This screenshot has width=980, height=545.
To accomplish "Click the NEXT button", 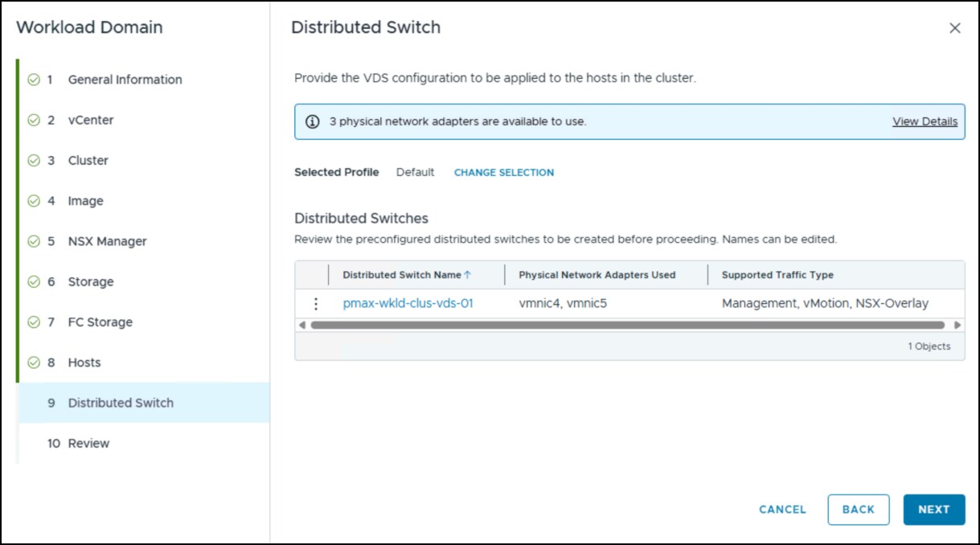I will (x=934, y=510).
